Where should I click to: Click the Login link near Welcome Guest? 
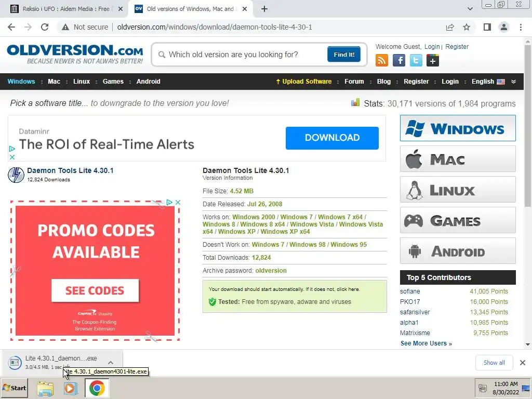(432, 46)
